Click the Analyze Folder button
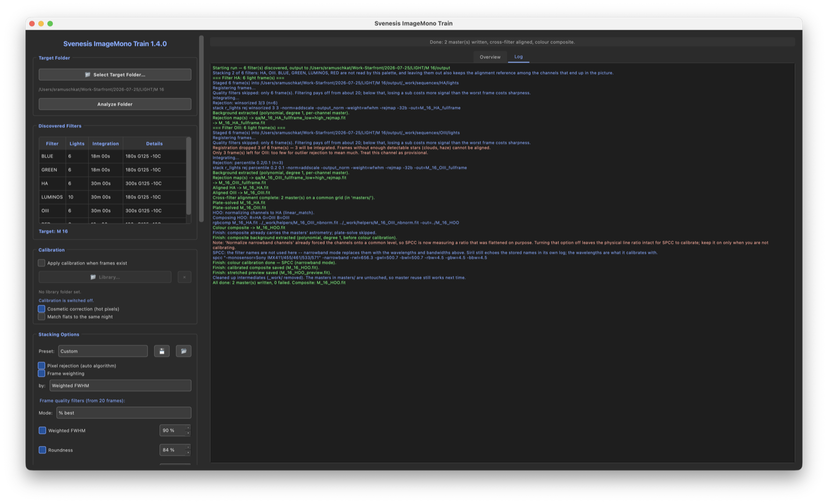This screenshot has width=828, height=504. pos(115,104)
